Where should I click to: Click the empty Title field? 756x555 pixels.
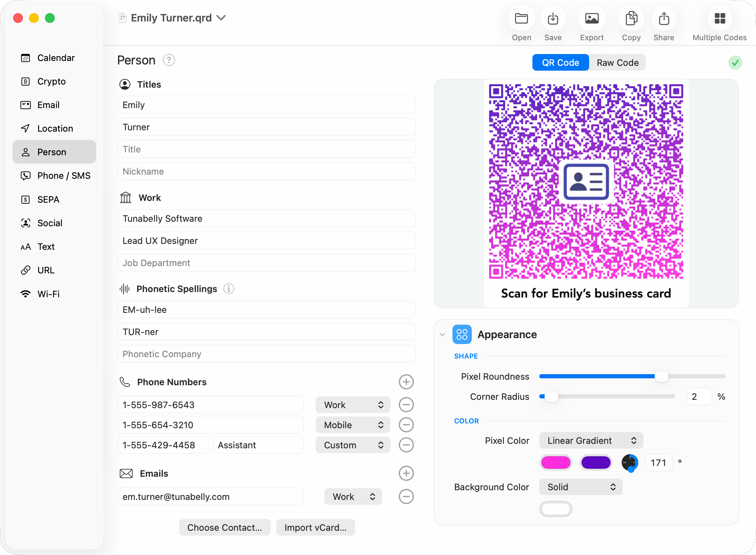click(x=267, y=149)
